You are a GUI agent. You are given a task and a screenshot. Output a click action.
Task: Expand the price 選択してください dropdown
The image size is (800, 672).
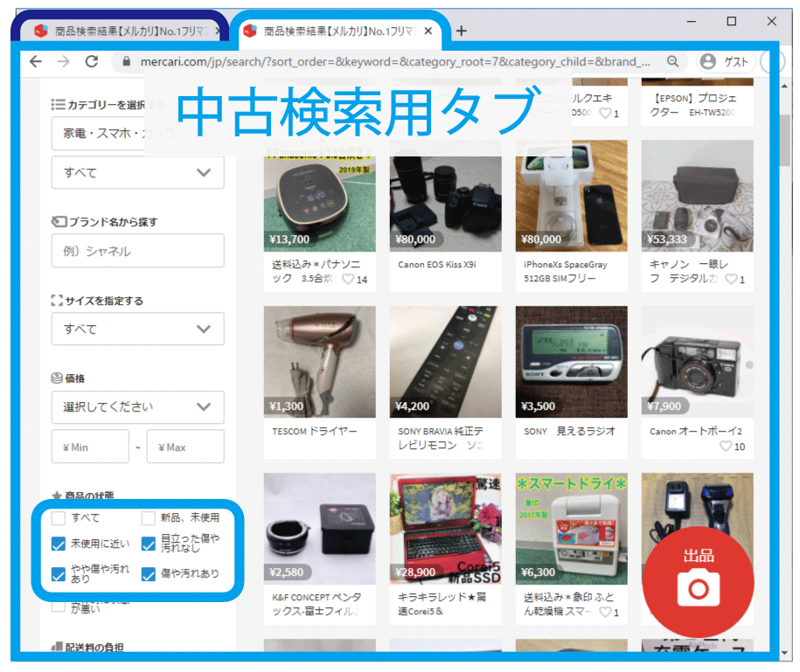pos(137,407)
